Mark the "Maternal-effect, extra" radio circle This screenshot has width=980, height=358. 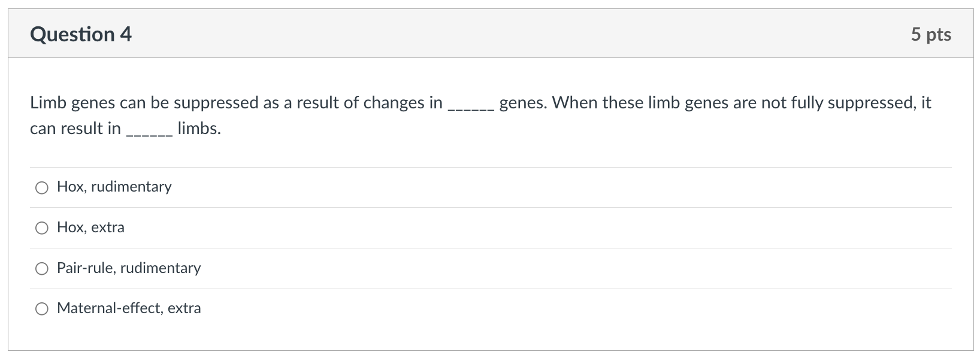42,309
